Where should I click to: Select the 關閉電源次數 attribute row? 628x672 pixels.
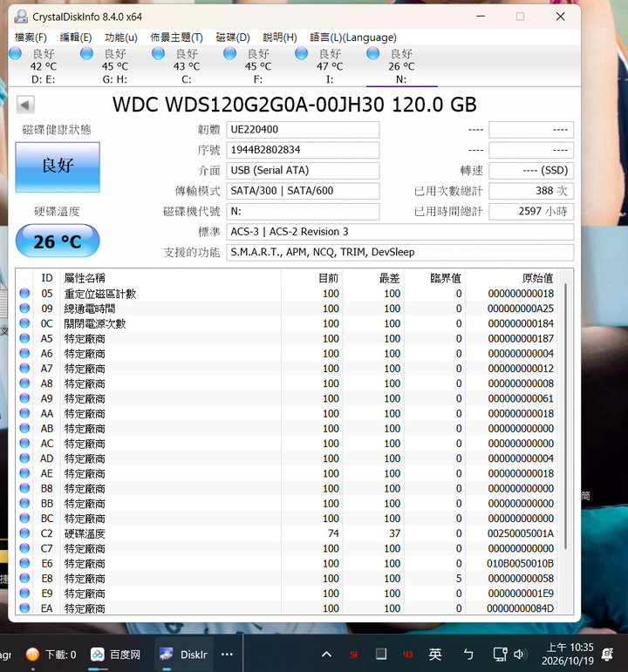[x=287, y=323]
